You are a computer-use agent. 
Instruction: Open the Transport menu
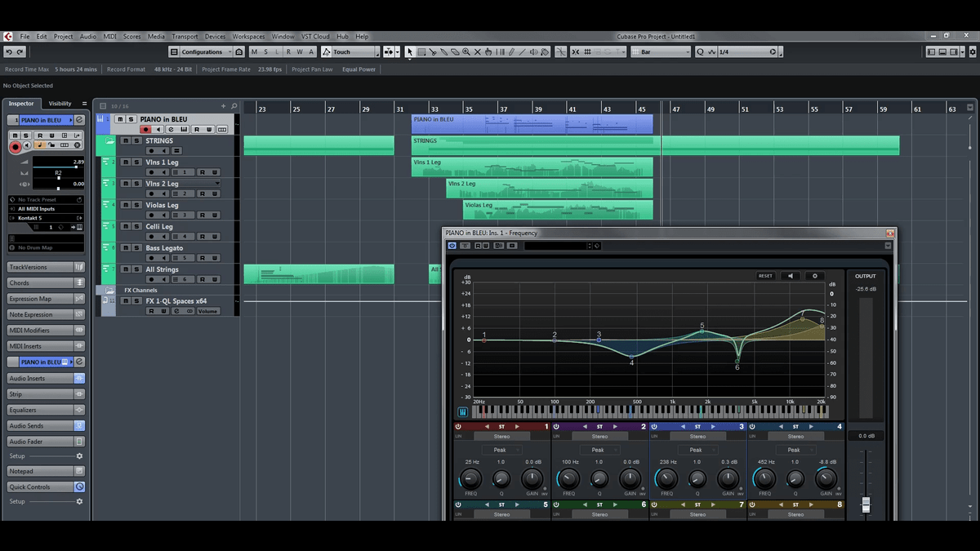(185, 36)
